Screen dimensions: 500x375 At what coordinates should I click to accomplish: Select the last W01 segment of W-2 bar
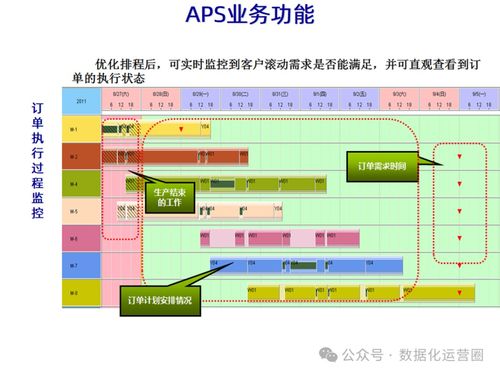pos(244,157)
